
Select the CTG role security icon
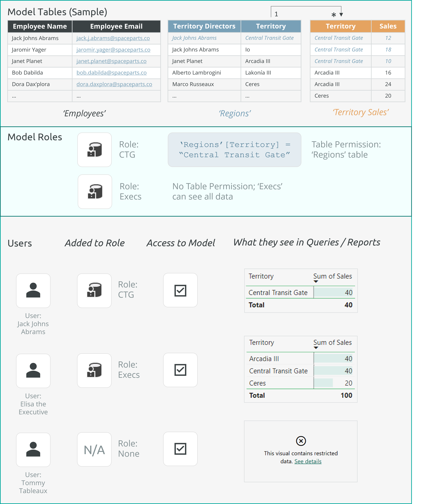(x=94, y=150)
